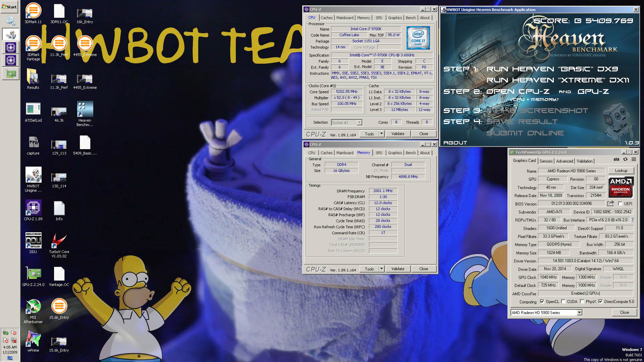
Task: Click the Core Speed value 5202.55 MHz
Action: (347, 92)
